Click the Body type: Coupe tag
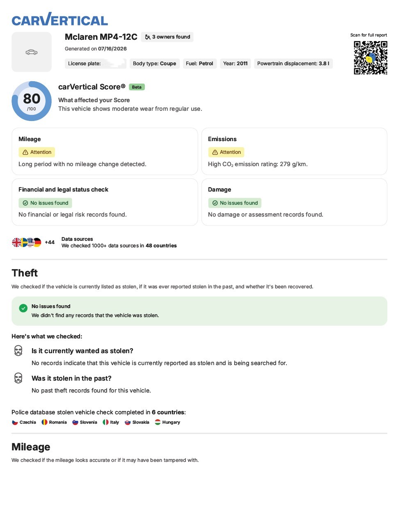The image size is (398, 532). [x=154, y=64]
